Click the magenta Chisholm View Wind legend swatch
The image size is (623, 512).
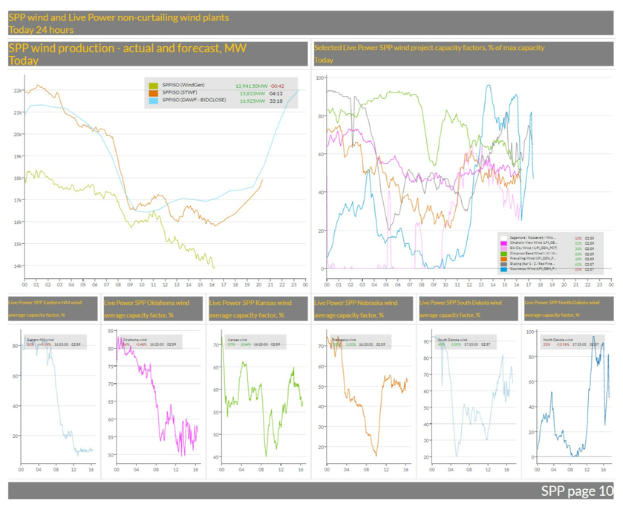(505, 245)
